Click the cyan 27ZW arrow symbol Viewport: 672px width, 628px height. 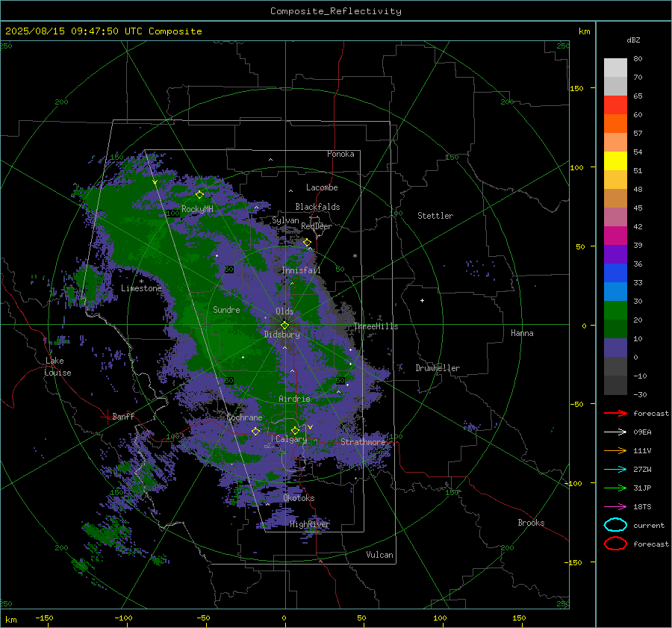tap(615, 470)
